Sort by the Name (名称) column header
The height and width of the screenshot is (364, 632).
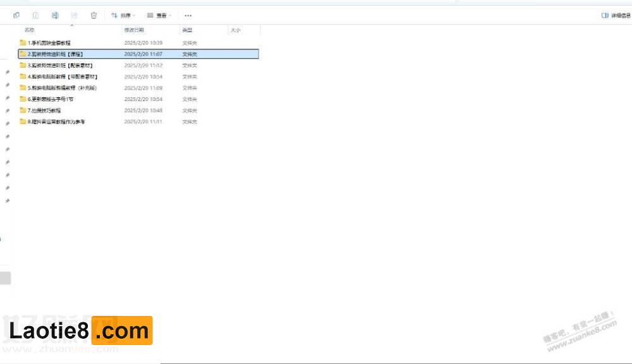30,30
